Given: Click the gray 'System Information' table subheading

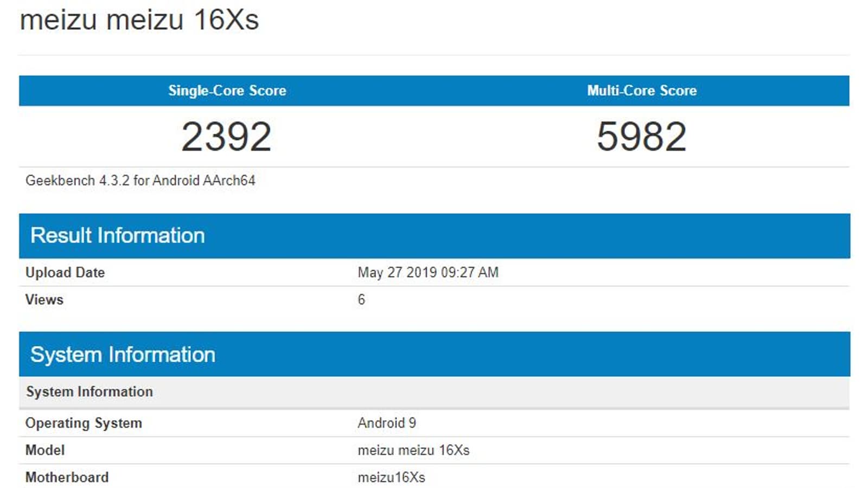Looking at the screenshot, I should click(434, 391).
